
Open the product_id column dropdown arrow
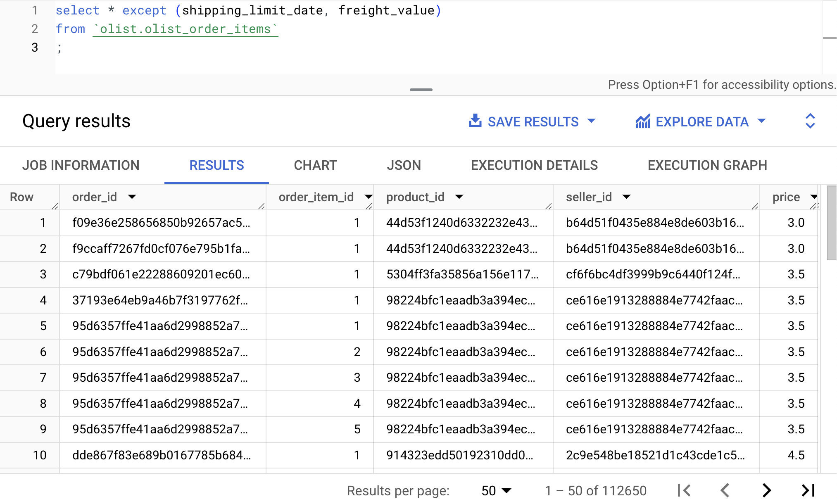coord(459,197)
